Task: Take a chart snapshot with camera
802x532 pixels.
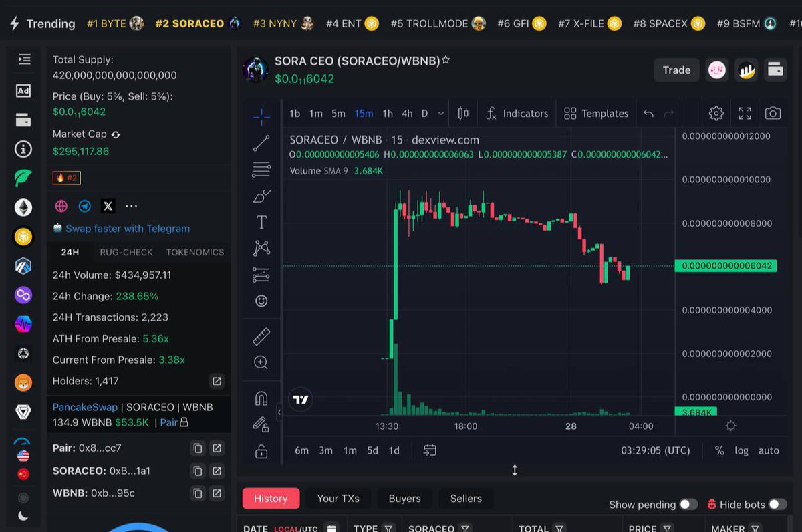Action: pos(773,113)
